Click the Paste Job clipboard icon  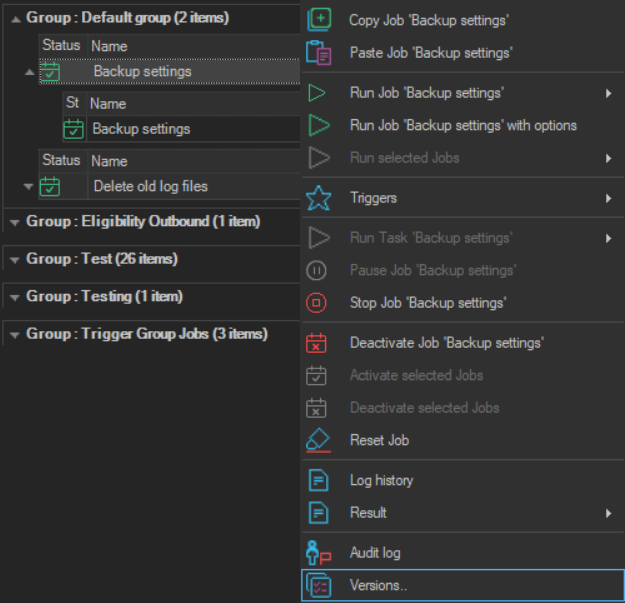pyautogui.click(x=318, y=52)
